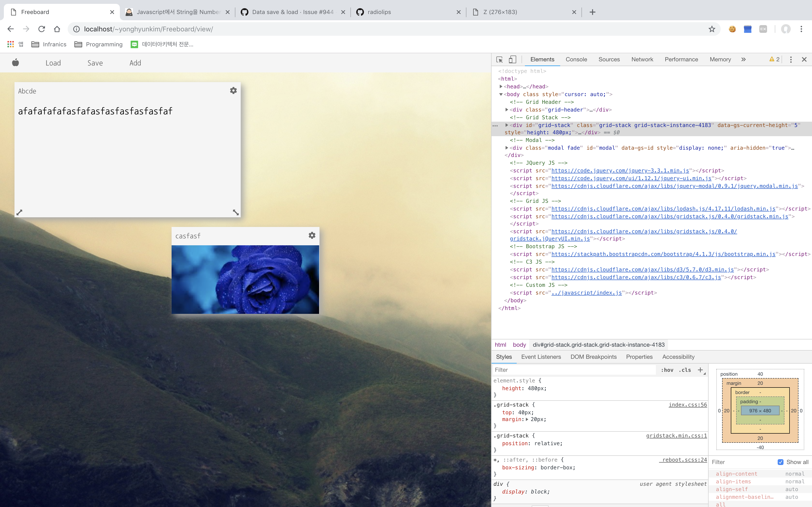Open DevTools three-dot customize menu

click(791, 59)
